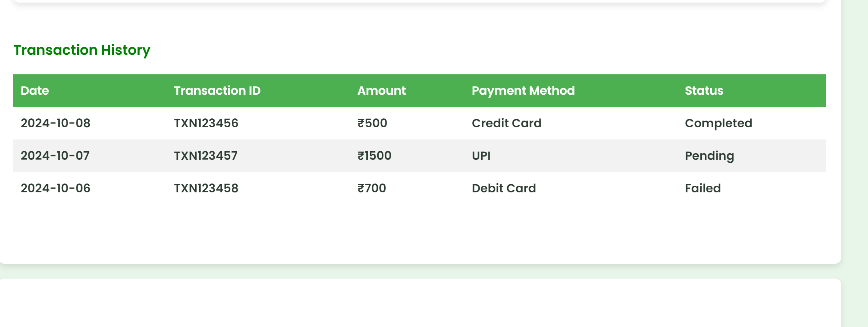Click the Completed status cell
868x327 pixels.
click(x=718, y=123)
